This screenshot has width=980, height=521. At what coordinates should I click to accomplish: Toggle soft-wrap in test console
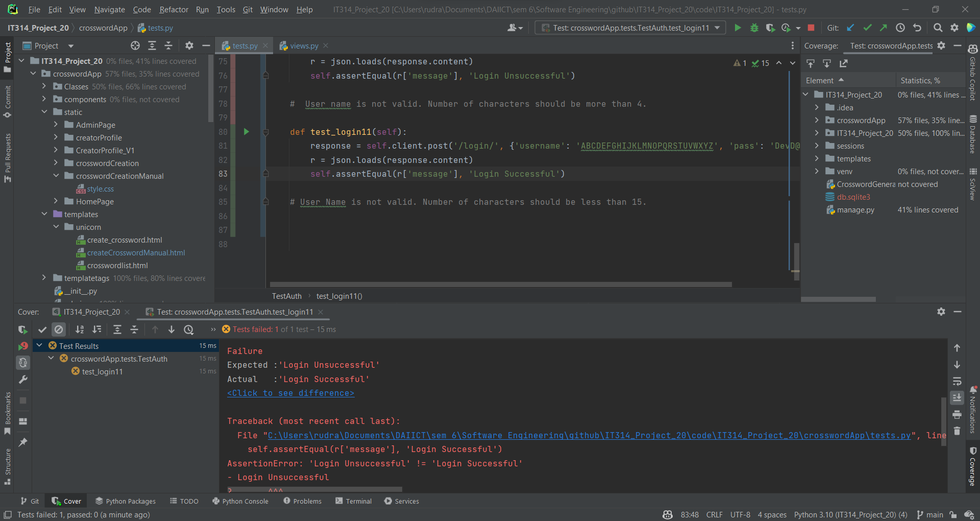coord(957,381)
